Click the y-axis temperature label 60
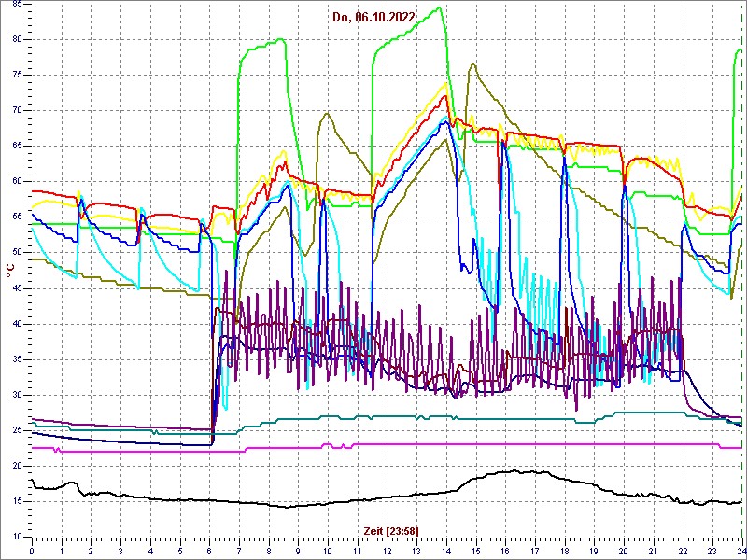Viewport: 747px width, 560px height. [x=16, y=181]
